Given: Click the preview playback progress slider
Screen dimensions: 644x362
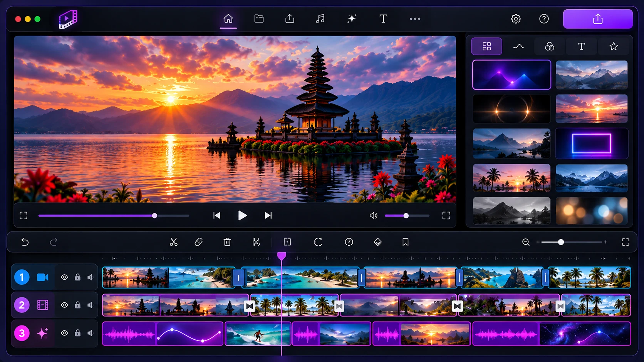Looking at the screenshot, I should pos(114,216).
